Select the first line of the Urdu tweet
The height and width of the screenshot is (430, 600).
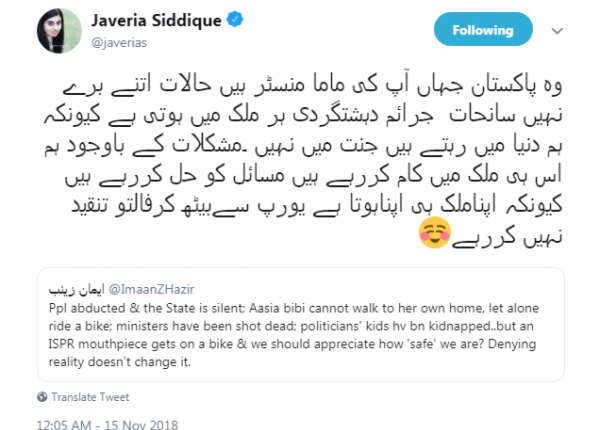click(x=313, y=86)
